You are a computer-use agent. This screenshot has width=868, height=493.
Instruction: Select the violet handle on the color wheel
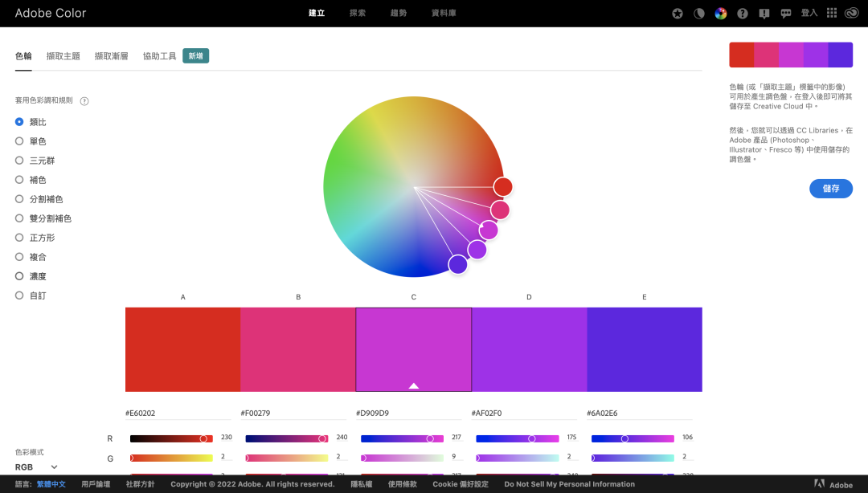[477, 250]
